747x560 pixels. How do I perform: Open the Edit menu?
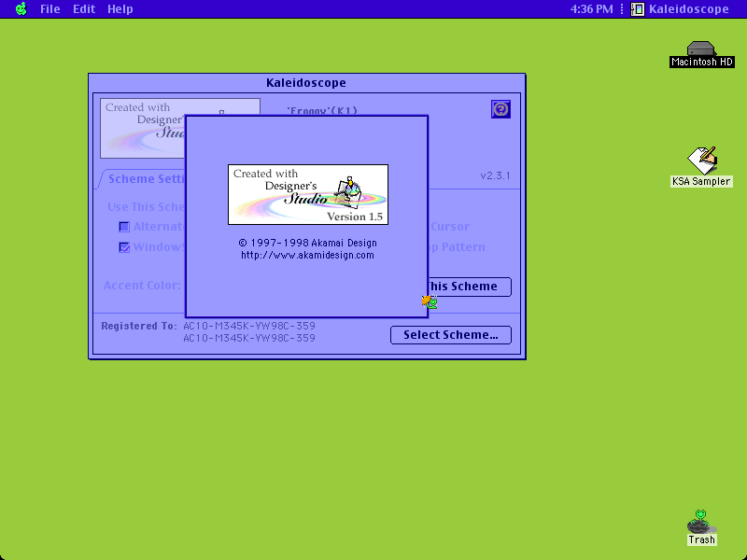click(x=84, y=9)
